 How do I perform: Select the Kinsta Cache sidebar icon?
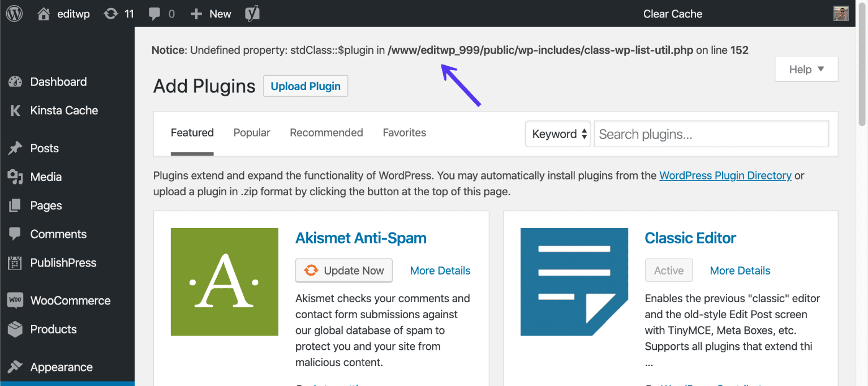click(x=15, y=110)
